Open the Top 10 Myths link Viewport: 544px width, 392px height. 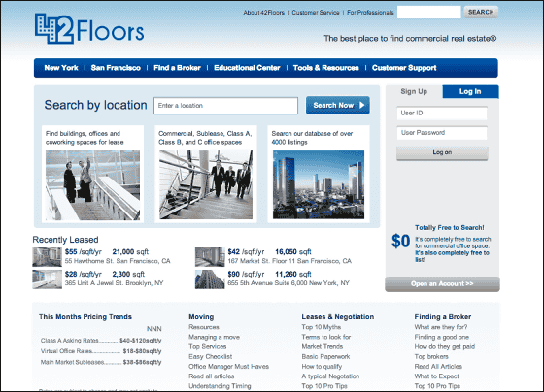[322, 327]
